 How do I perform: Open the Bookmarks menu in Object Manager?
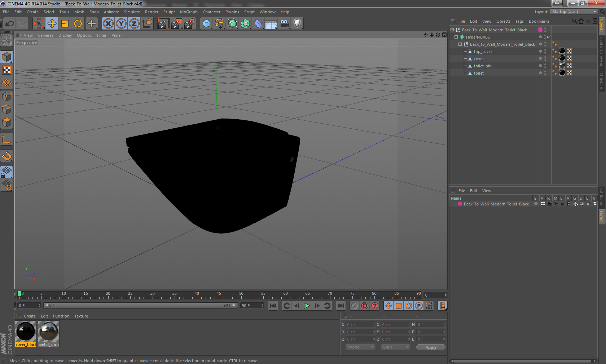pyautogui.click(x=539, y=21)
